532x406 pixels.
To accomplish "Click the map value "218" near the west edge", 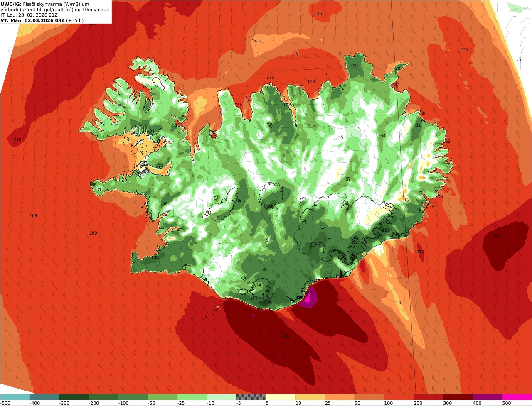I will pos(17,140).
